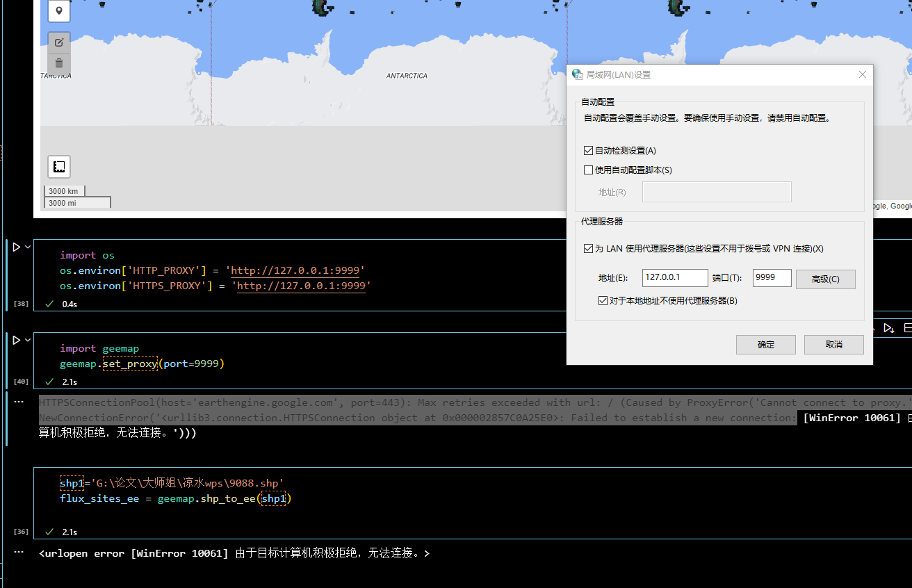Open advanced proxy settings via 高级(C)
Viewport: 912px width, 588px height.
(825, 279)
